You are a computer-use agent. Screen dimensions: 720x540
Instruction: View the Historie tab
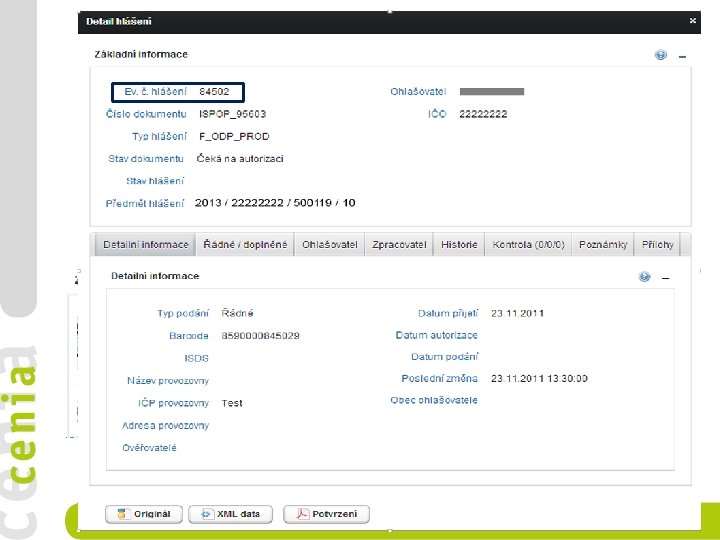(x=459, y=245)
